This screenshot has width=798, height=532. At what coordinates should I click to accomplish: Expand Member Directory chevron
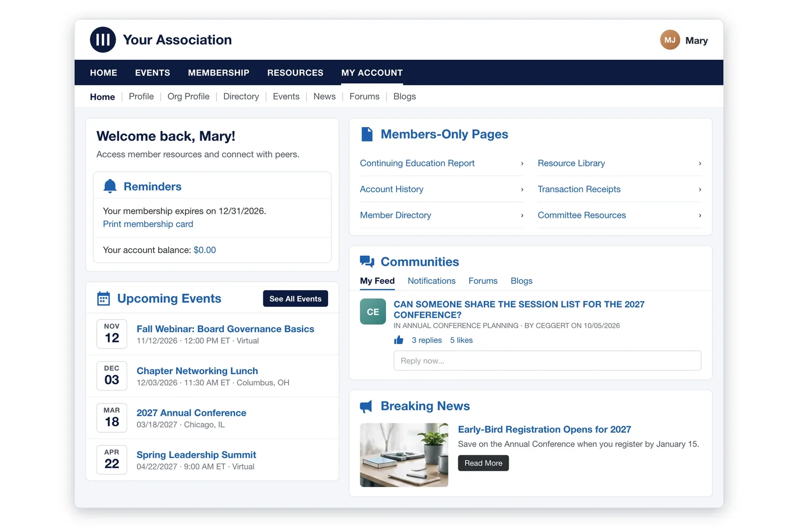(x=522, y=215)
